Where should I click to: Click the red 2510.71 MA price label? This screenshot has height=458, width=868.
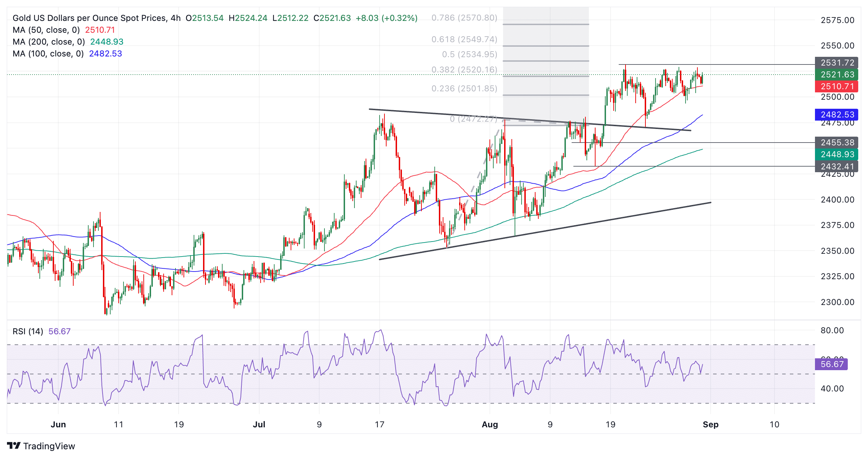pos(836,86)
